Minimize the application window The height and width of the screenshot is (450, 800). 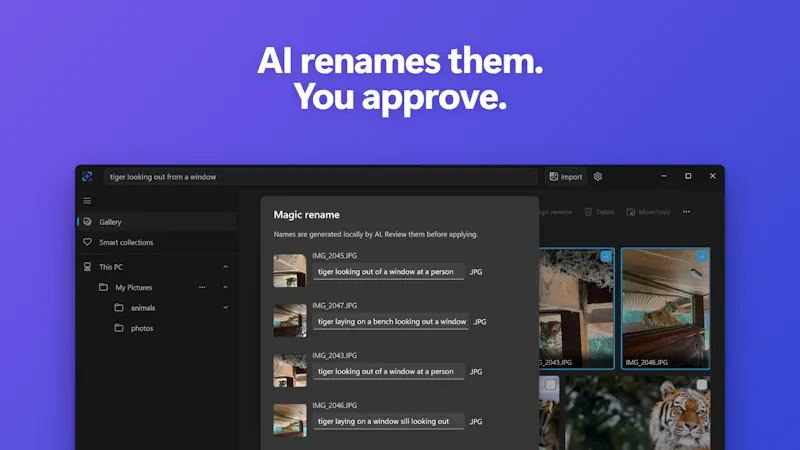click(664, 176)
